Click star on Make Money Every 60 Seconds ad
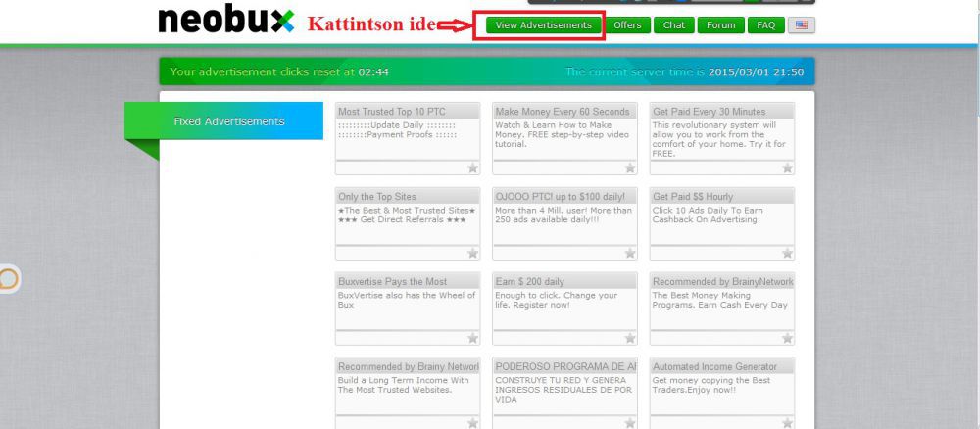The width and height of the screenshot is (980, 429). 630,168
